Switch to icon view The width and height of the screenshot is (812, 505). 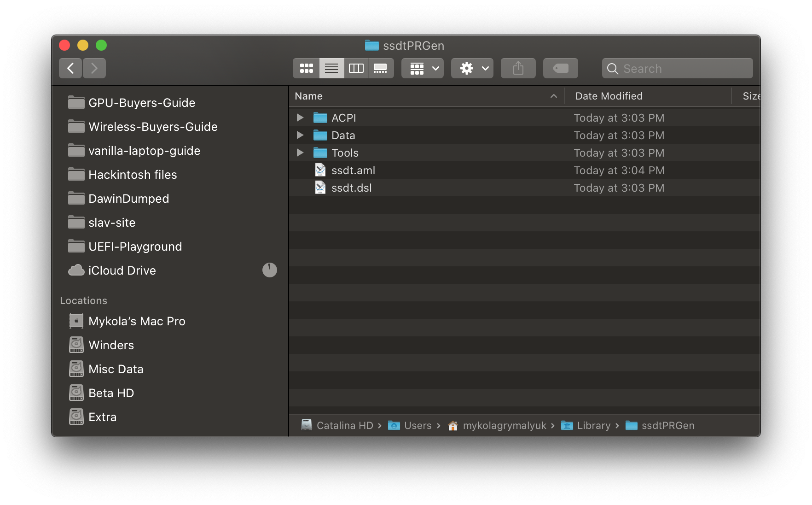tap(306, 69)
